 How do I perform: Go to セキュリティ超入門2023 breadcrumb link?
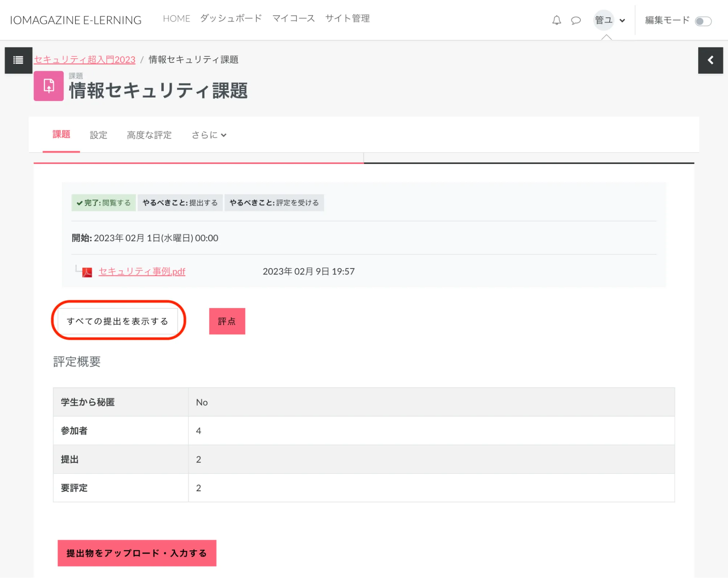pyautogui.click(x=84, y=60)
